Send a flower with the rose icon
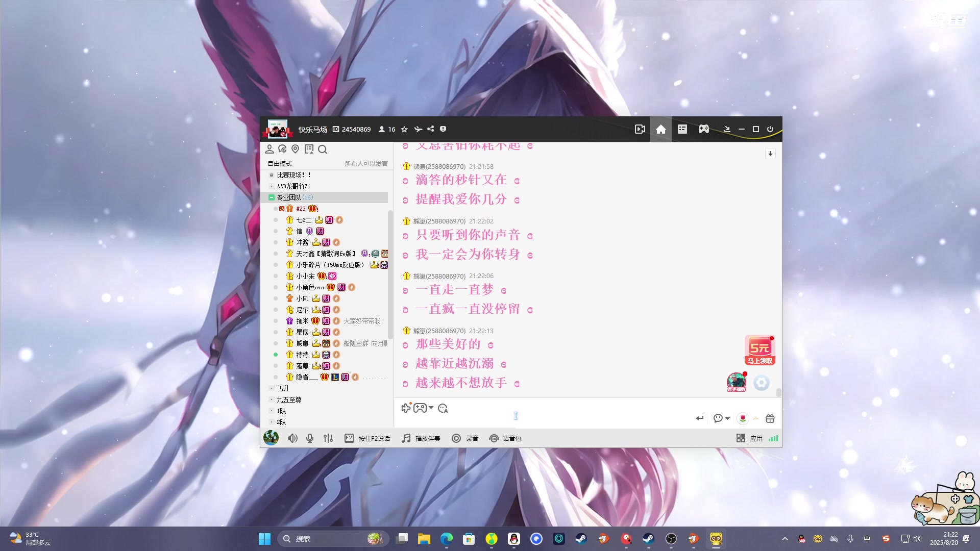The image size is (980, 551). tap(743, 418)
